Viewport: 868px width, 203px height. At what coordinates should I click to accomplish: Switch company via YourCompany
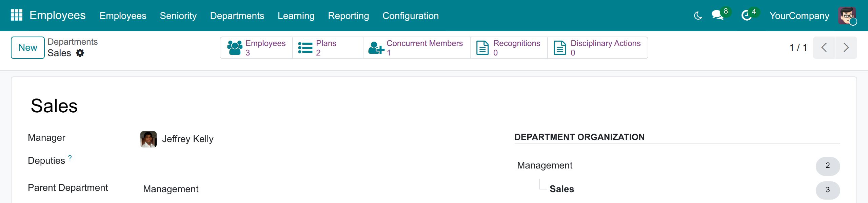tap(799, 16)
